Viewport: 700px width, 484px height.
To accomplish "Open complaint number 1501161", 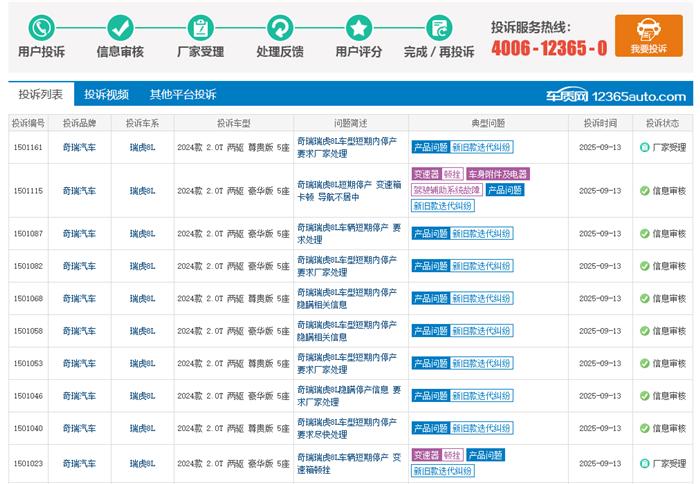I will 28,147.
